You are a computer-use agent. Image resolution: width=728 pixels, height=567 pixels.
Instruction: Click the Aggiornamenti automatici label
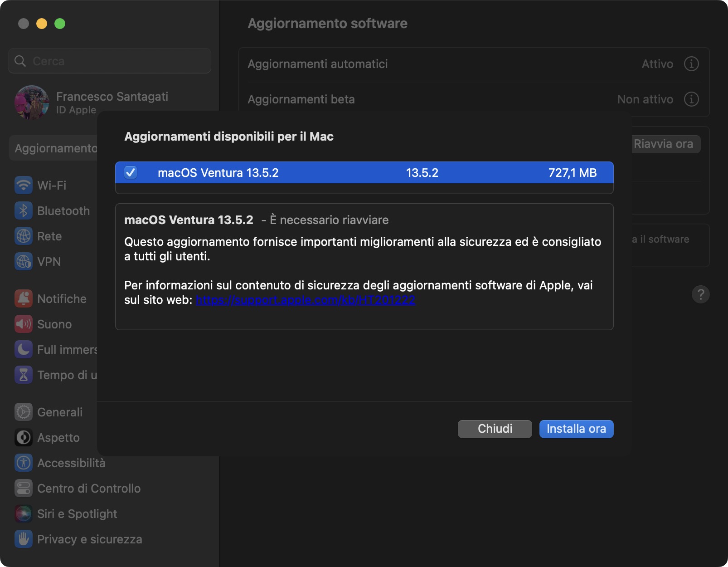[x=318, y=64]
